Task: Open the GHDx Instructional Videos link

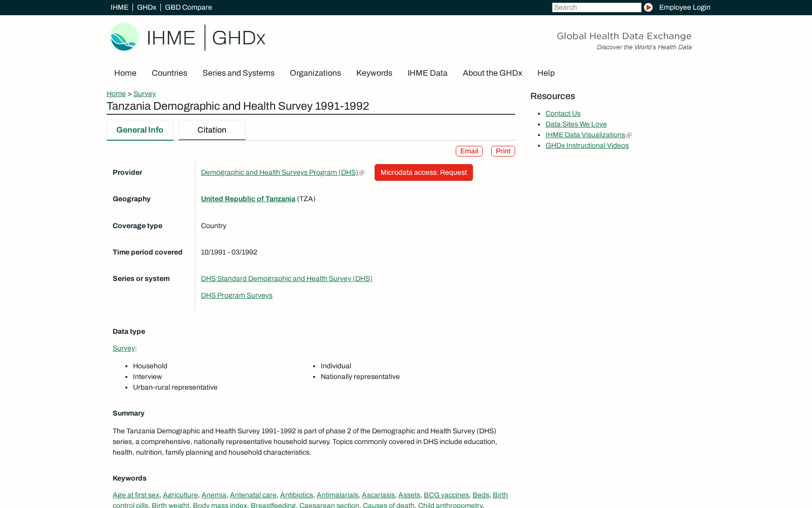Action: [587, 145]
